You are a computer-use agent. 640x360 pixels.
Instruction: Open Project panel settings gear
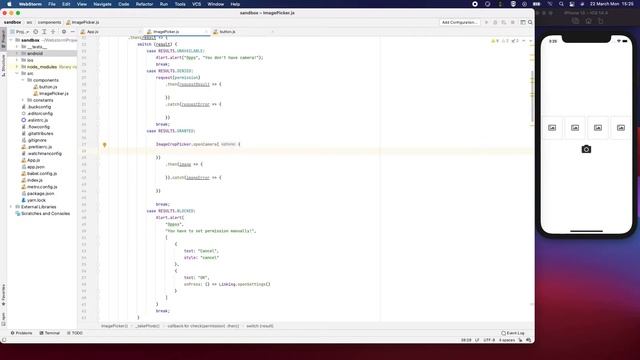pos(64,32)
